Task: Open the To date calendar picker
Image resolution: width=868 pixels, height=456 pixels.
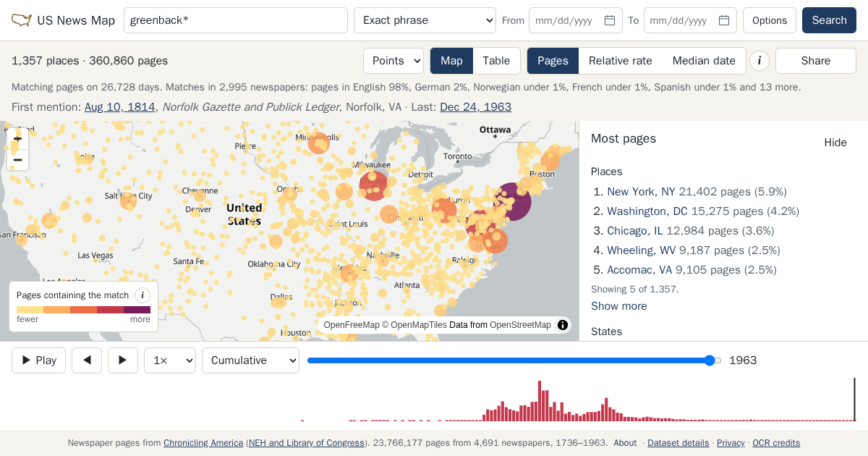Action: (x=724, y=20)
